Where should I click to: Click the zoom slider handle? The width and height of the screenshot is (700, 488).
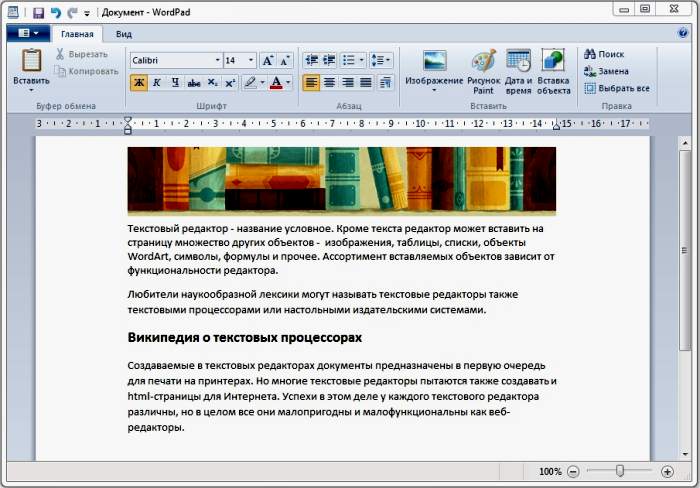[620, 471]
